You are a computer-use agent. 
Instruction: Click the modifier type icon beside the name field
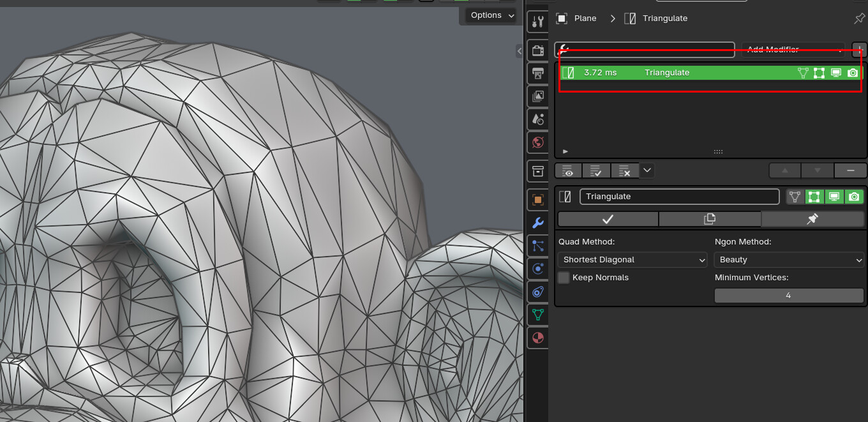click(565, 197)
